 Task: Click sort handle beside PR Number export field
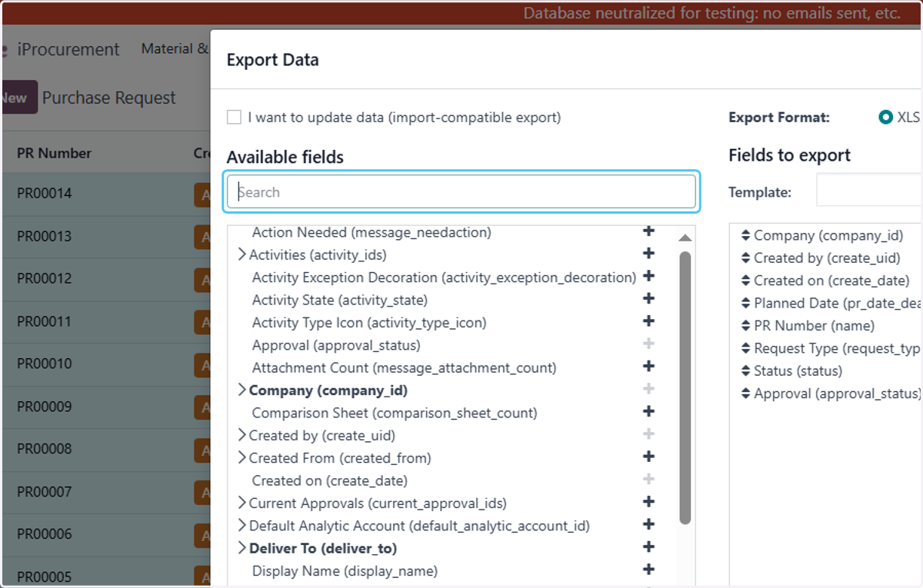745,326
